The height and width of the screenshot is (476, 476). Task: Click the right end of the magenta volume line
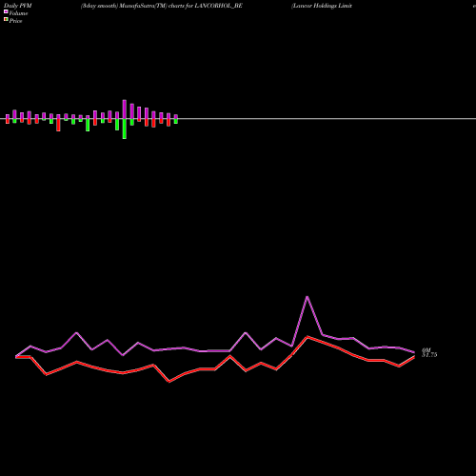(x=414, y=352)
